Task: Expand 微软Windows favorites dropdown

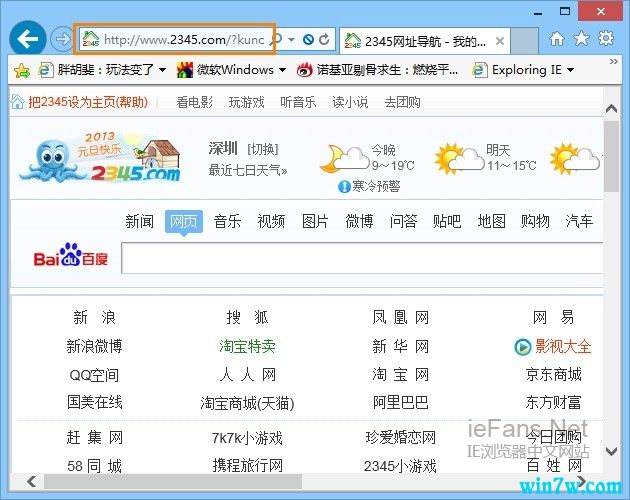Action: coord(282,70)
